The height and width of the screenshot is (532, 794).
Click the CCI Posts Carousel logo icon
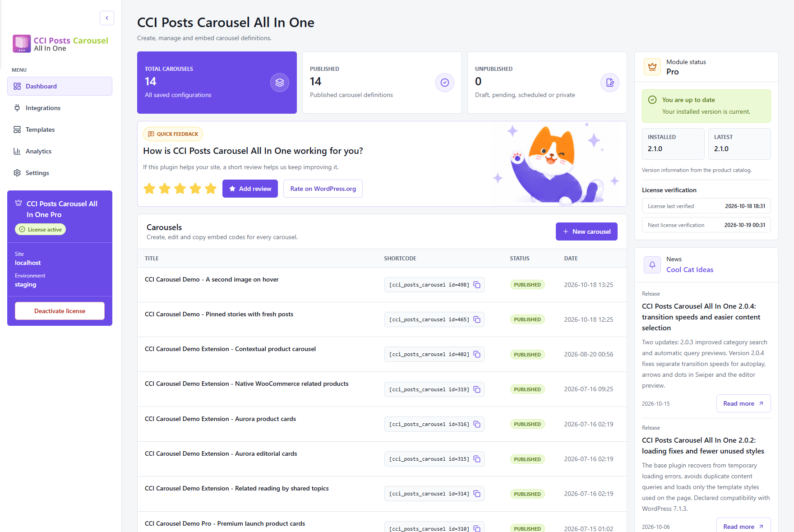click(22, 44)
